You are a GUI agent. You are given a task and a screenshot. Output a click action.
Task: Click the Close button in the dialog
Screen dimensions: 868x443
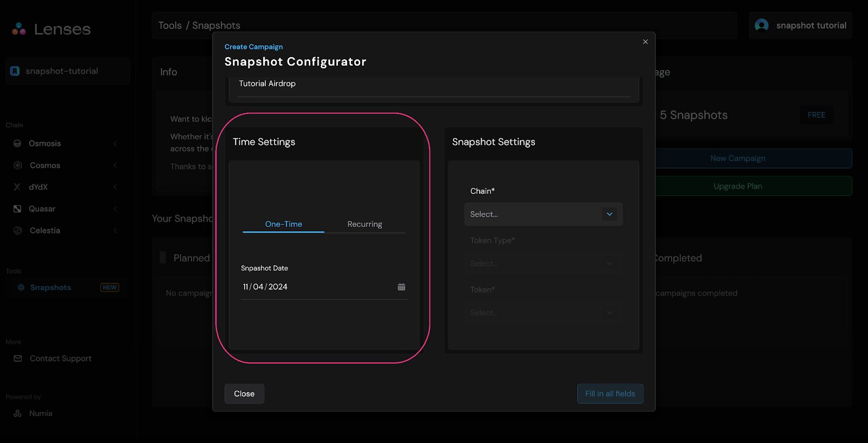point(244,394)
